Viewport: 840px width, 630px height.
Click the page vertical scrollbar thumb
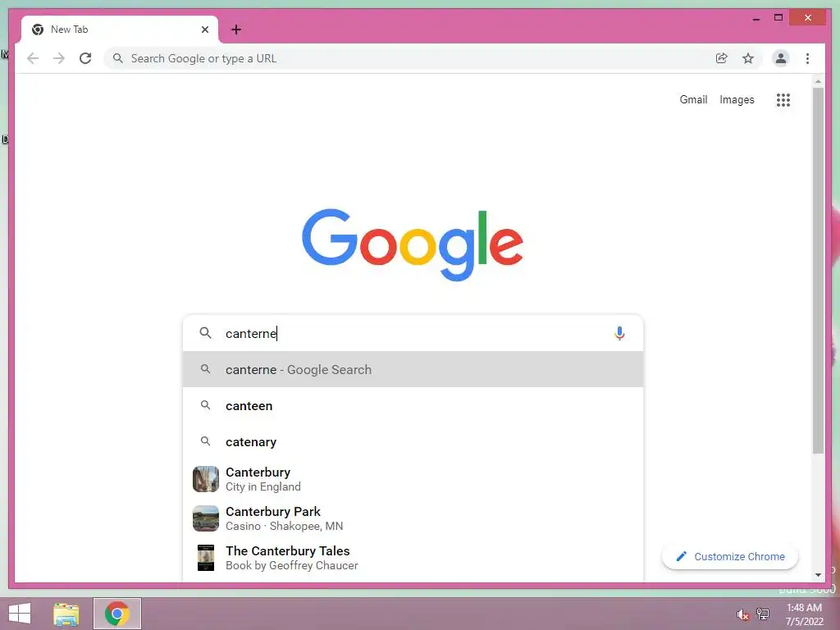pos(818,271)
